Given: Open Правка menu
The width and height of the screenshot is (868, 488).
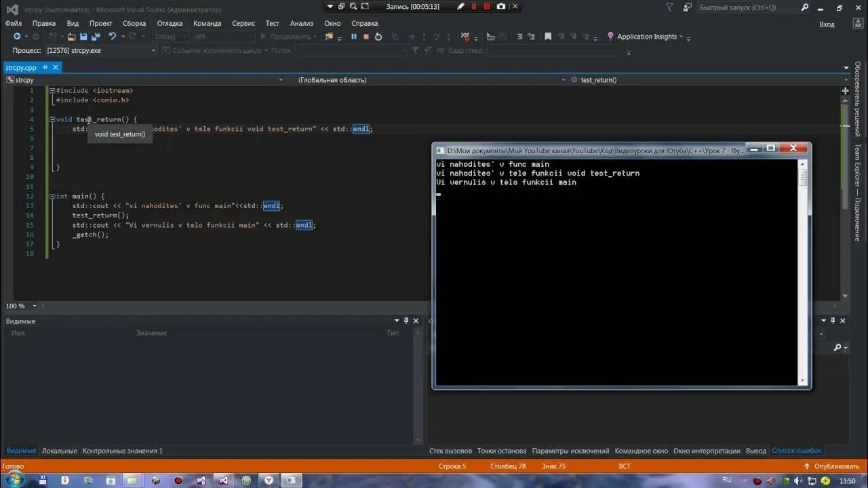Looking at the screenshot, I should [44, 23].
